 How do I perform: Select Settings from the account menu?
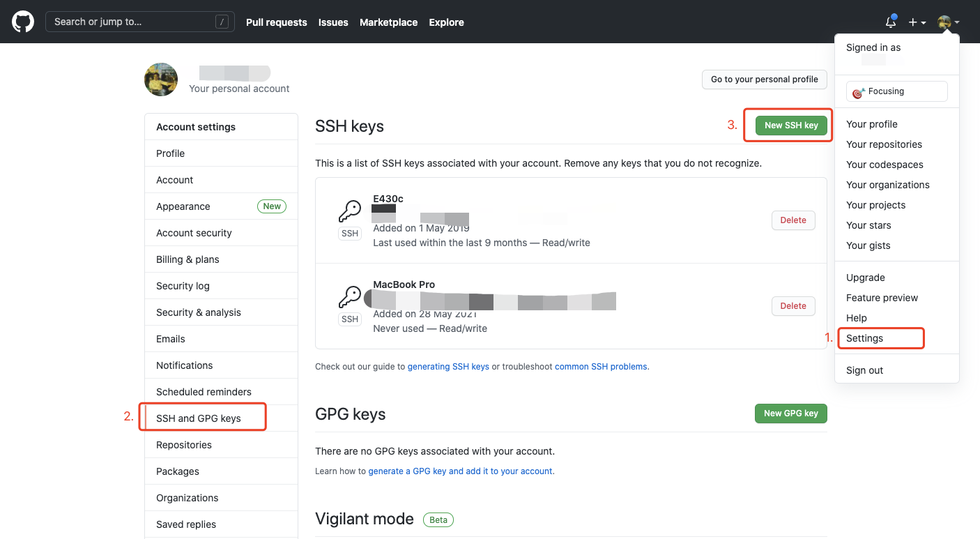[x=864, y=338]
